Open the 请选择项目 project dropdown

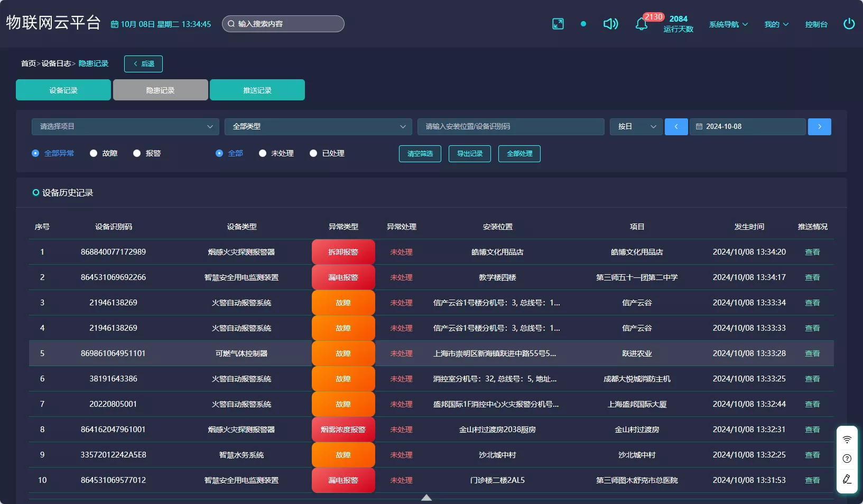(125, 127)
